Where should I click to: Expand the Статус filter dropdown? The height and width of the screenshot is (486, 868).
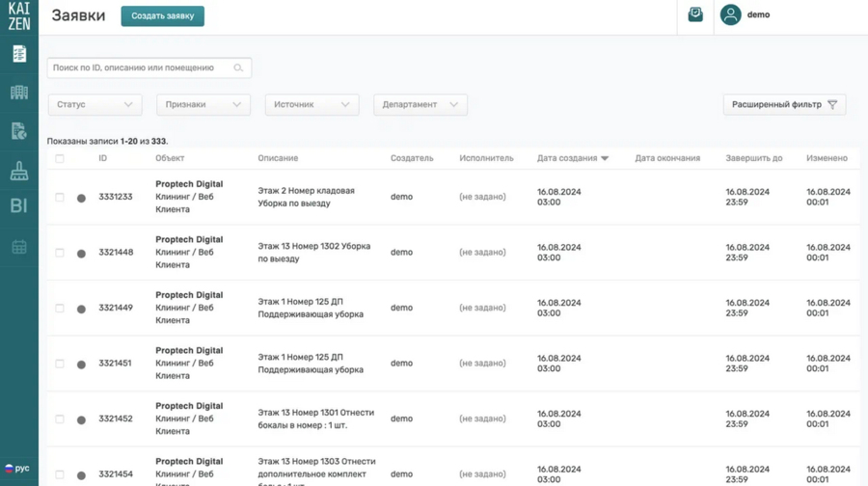coord(95,105)
